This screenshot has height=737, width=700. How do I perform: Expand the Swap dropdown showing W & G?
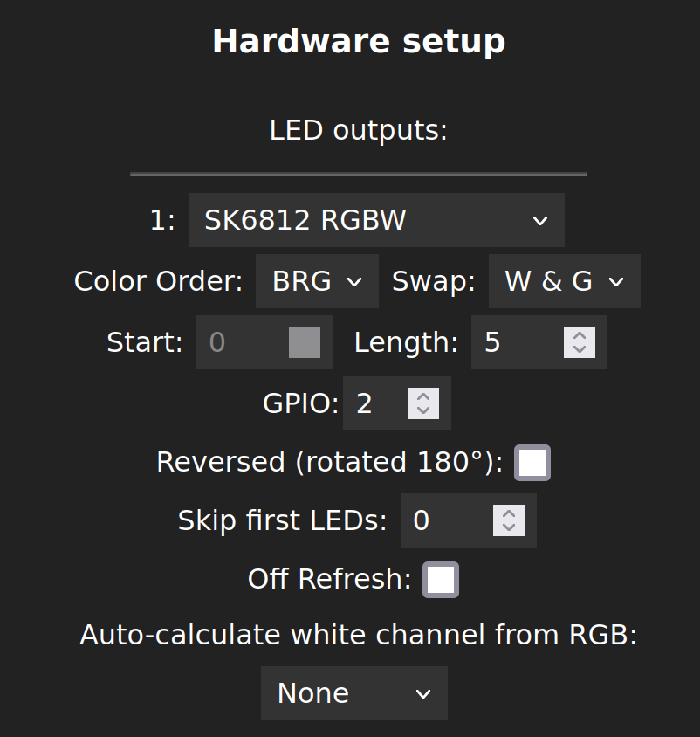(563, 281)
